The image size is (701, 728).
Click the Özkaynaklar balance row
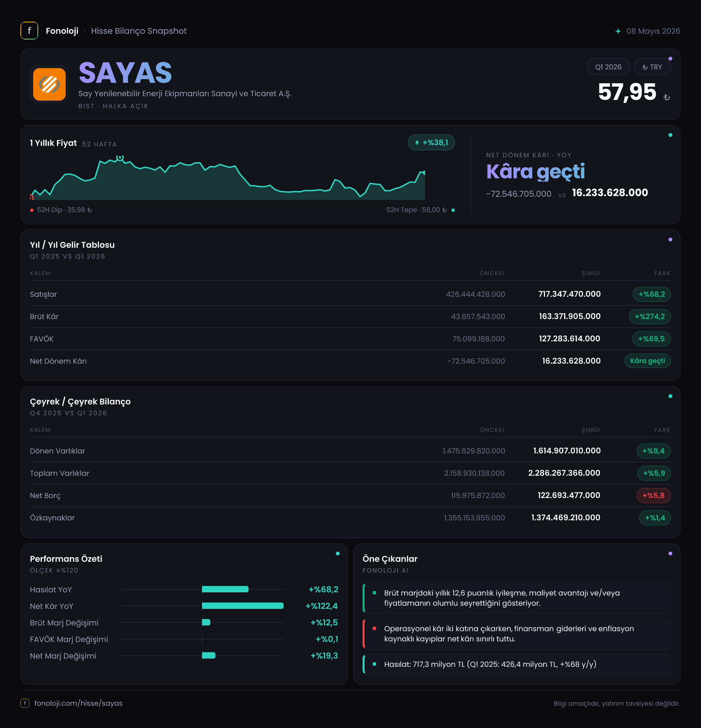350,518
